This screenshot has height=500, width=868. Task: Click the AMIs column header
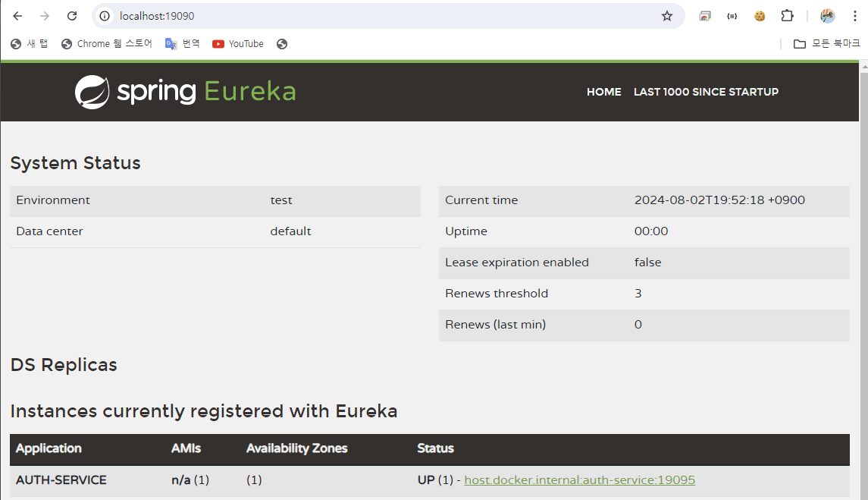tap(186, 448)
